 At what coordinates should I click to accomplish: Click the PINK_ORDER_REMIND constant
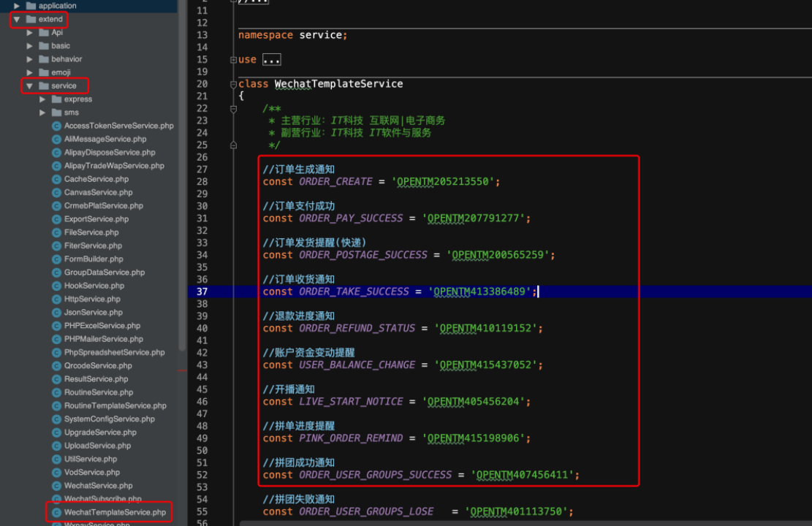(x=351, y=438)
